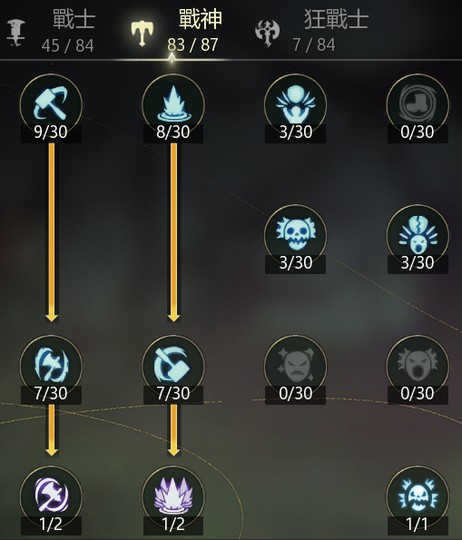Screen dimensions: 462x540
Task: Choose the purple axe whirl skill at 1/2
Action: click(x=51, y=497)
